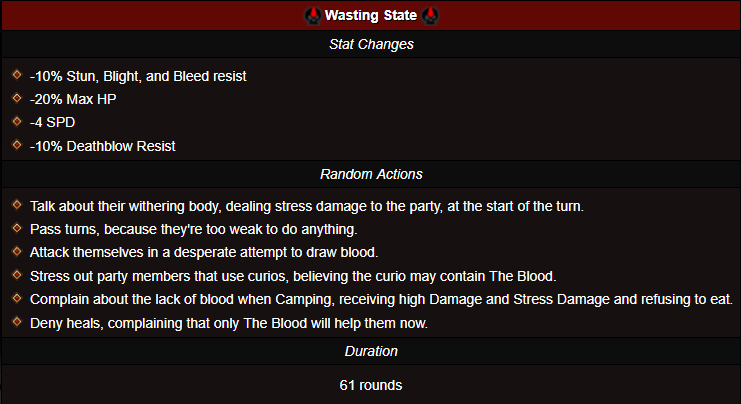Click the diamond bullet beside -20% Max HP
Image resolution: width=741 pixels, height=404 pixels.
coord(17,98)
